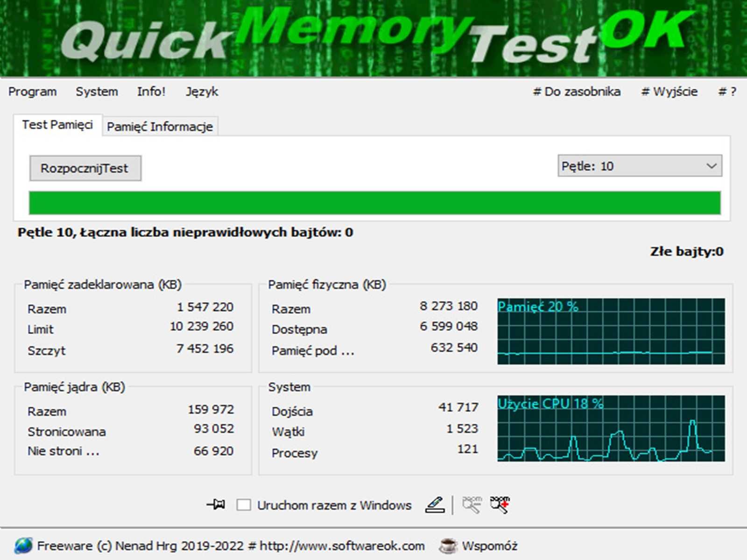Click the green test progress bar
The image size is (747, 560).
coord(374,203)
